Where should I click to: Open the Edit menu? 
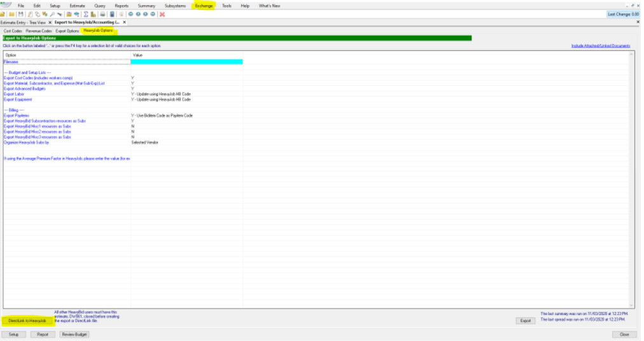pyautogui.click(x=37, y=6)
